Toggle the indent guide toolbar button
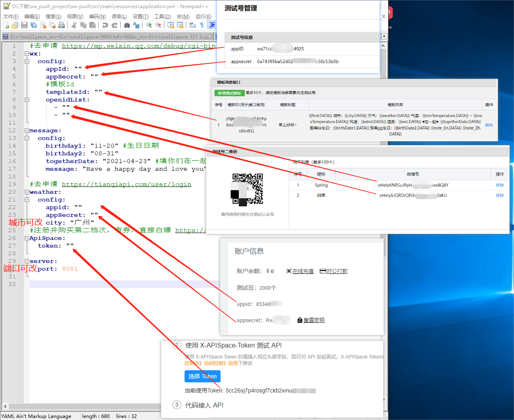Screen dimensions: 514x420 coord(211,25)
